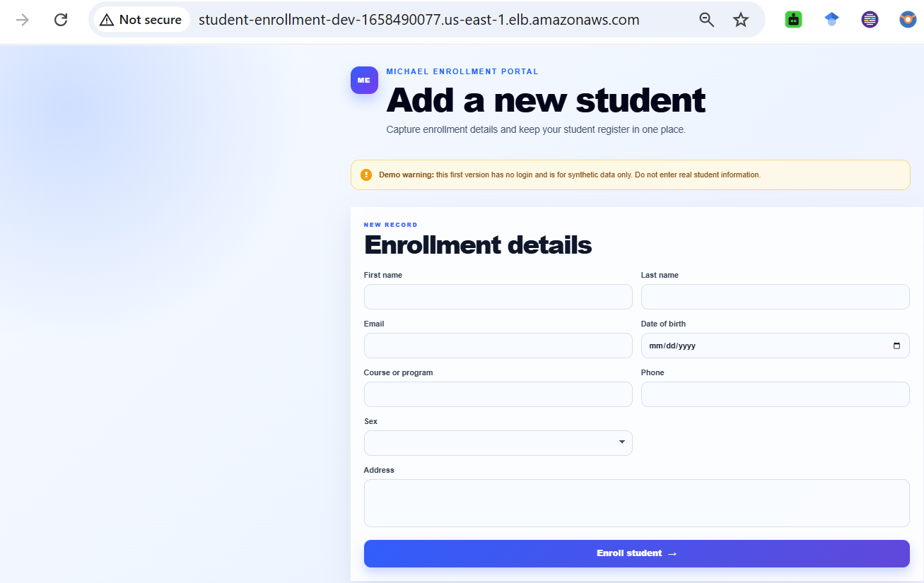This screenshot has width=924, height=583.
Task: Focus the Phone input field
Action: pyautogui.click(x=776, y=394)
